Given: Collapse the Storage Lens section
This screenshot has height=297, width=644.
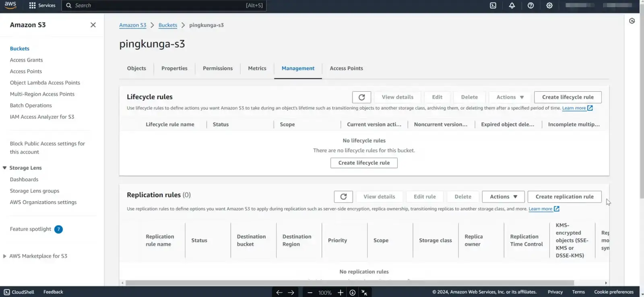Looking at the screenshot, I should point(5,168).
